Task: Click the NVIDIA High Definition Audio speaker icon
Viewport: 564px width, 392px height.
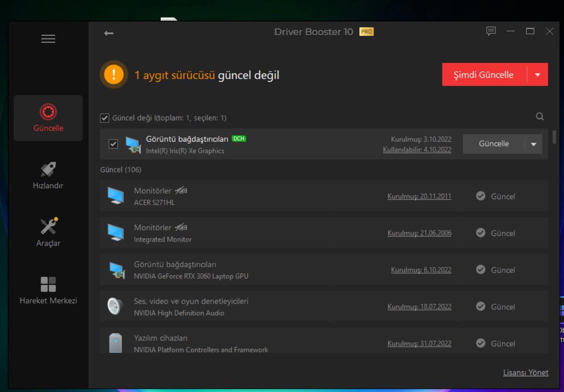Action: (115, 306)
